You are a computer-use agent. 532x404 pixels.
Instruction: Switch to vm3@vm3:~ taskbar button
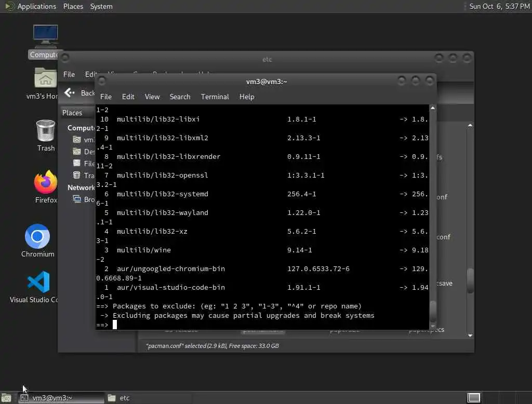(61, 398)
